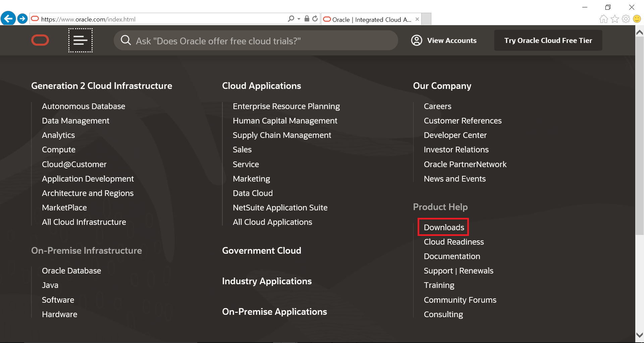Open the browser Tools gear icon

click(626, 19)
